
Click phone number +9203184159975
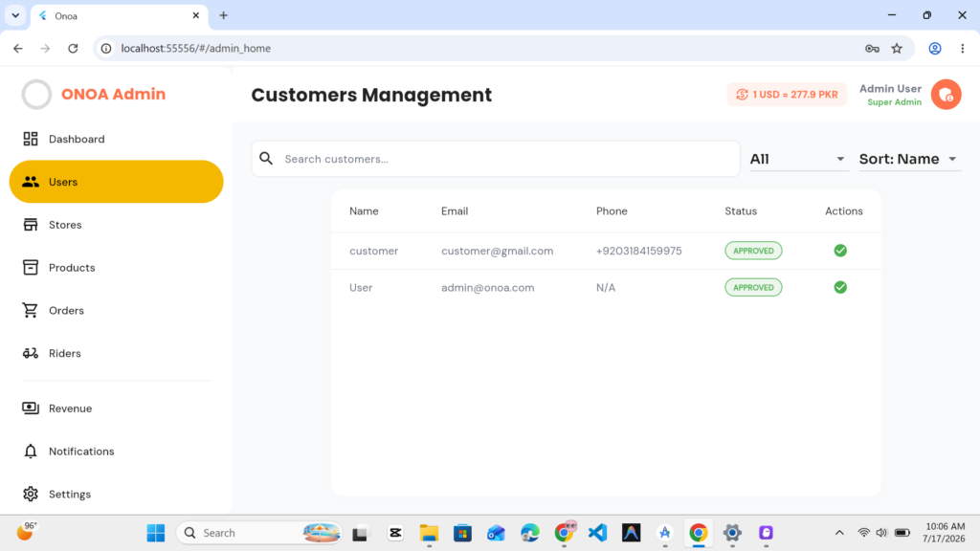pyautogui.click(x=638, y=251)
